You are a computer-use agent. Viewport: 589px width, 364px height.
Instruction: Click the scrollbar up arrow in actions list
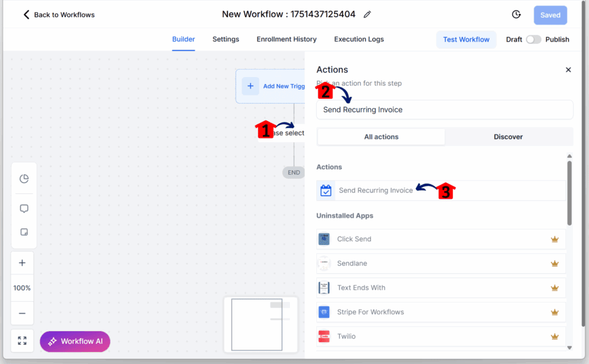[x=569, y=156]
